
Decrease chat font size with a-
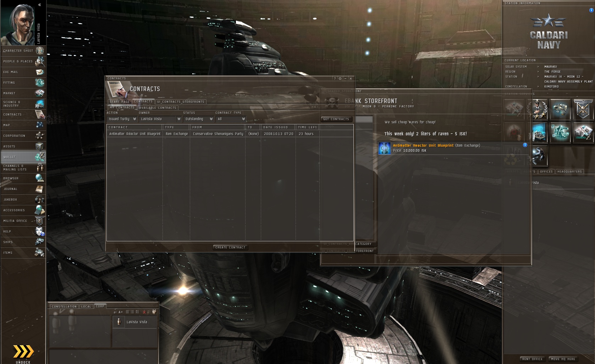[x=115, y=312]
